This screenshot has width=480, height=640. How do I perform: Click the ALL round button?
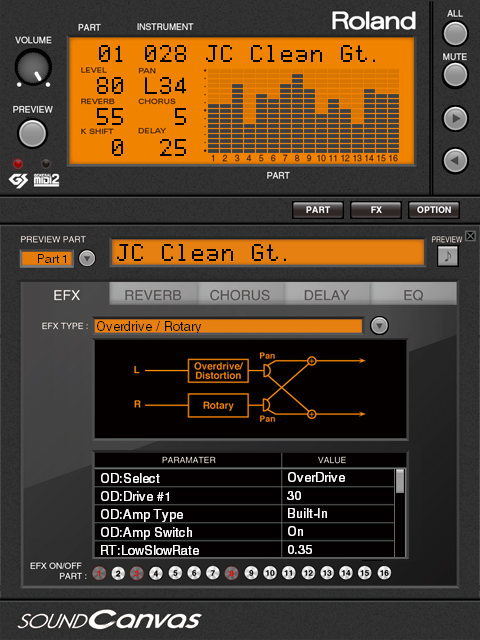tap(455, 33)
